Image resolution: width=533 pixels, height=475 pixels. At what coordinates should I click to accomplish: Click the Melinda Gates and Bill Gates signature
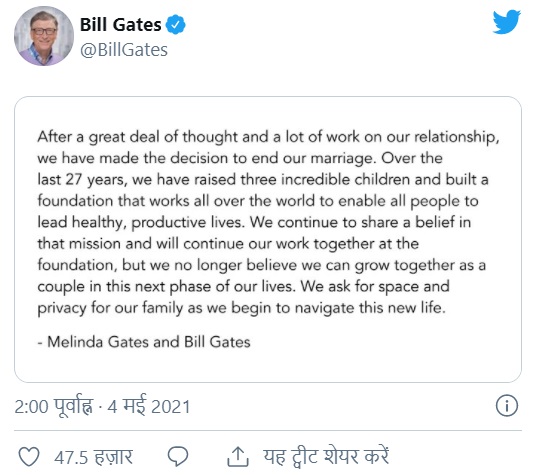pyautogui.click(x=144, y=342)
